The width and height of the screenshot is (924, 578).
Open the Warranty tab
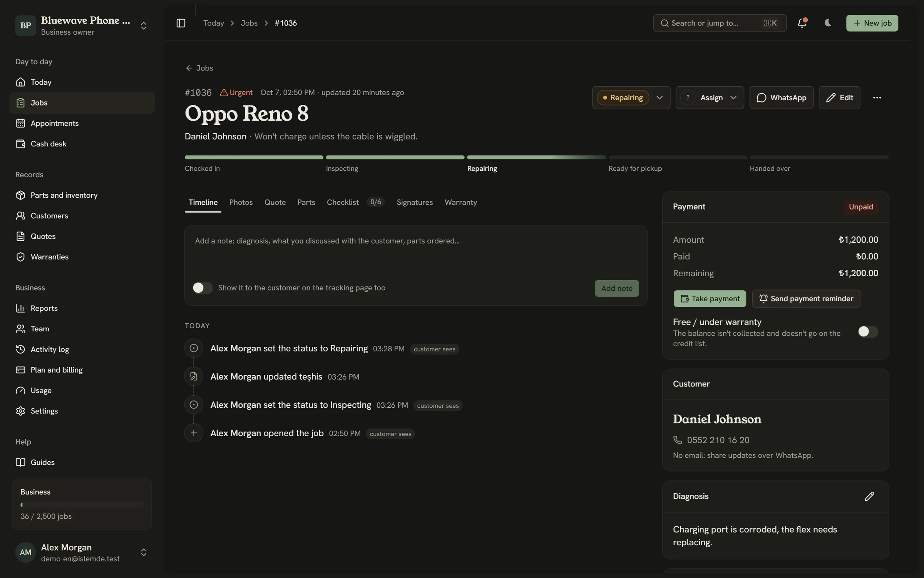[x=460, y=202]
